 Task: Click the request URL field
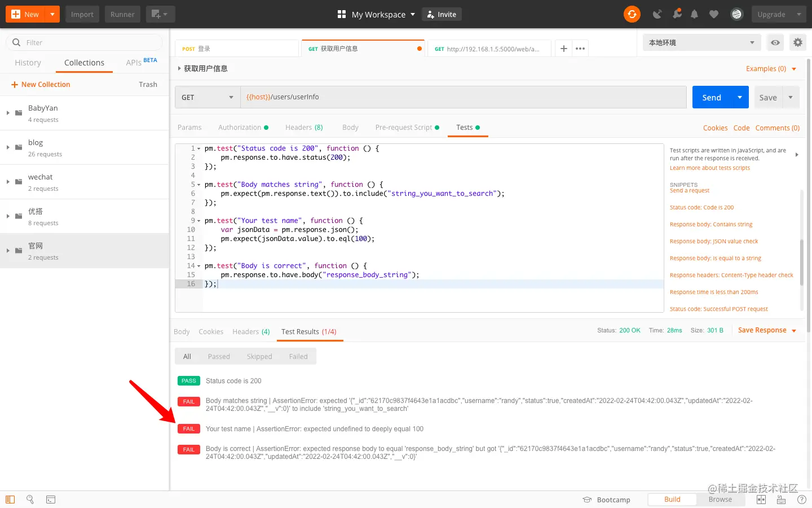[x=464, y=97]
